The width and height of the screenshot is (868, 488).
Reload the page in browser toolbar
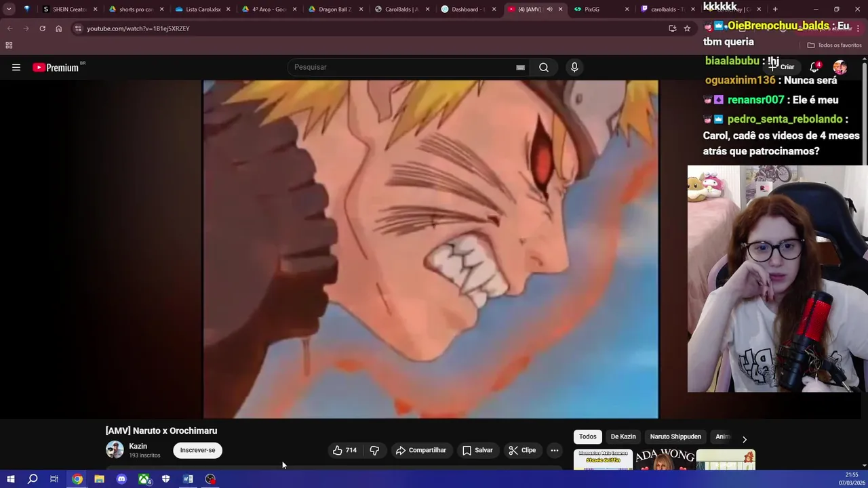pyautogui.click(x=42, y=28)
